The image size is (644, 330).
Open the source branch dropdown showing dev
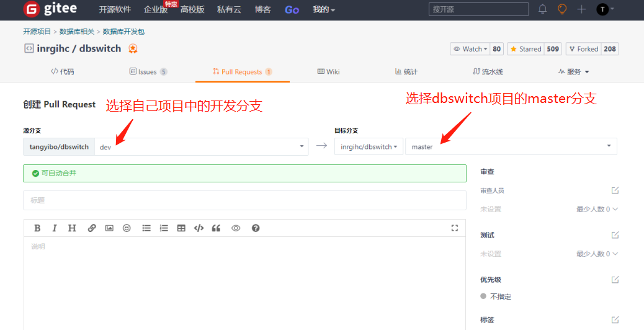pos(202,147)
